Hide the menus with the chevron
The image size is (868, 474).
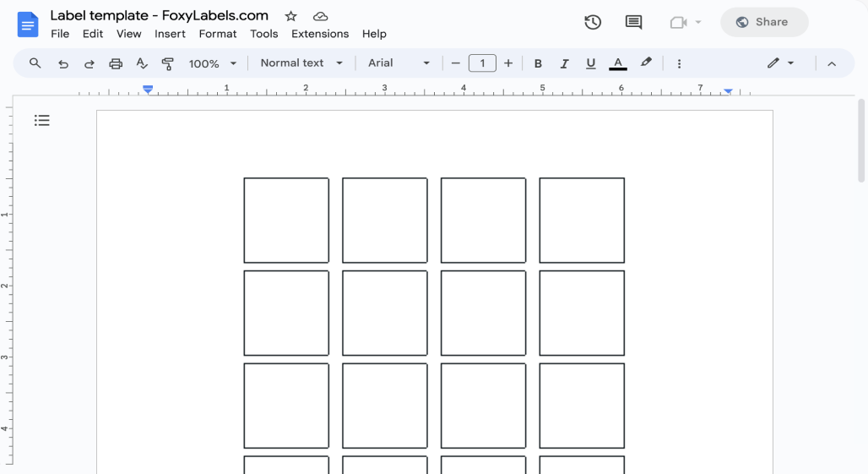pos(832,63)
